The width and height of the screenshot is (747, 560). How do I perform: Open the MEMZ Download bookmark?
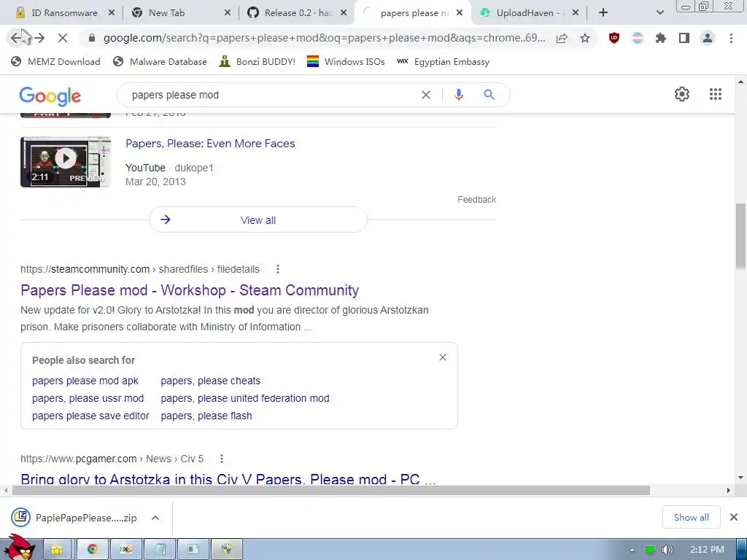coord(55,61)
